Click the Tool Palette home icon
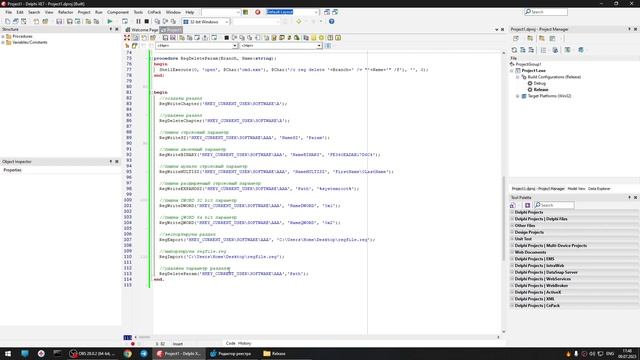This screenshot has height=360, width=640. point(513,205)
